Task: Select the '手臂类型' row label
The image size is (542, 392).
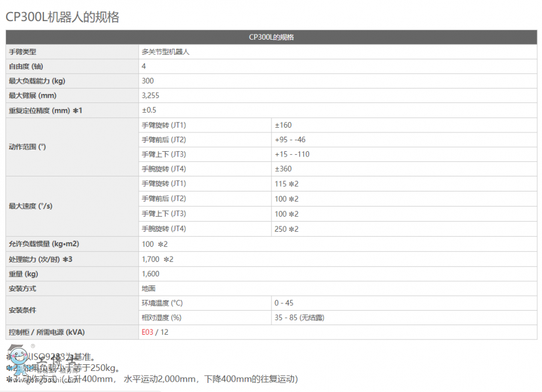Action: click(x=22, y=52)
